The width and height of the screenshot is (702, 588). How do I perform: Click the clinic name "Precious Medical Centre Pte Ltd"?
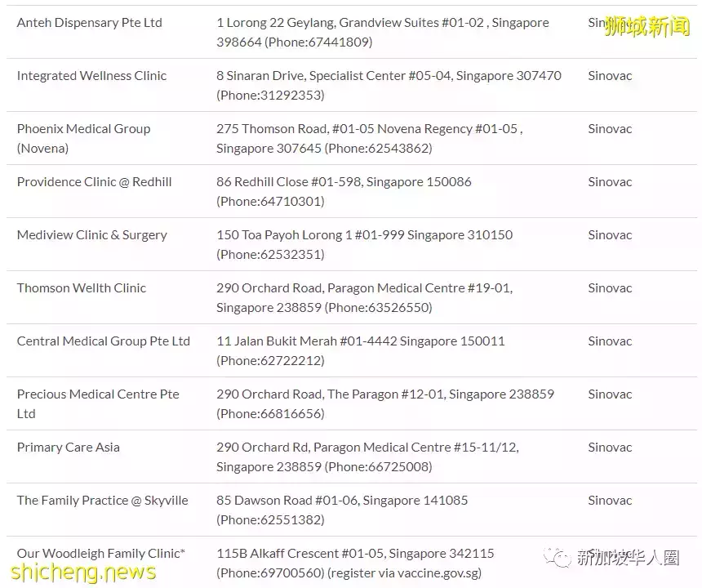pos(98,404)
